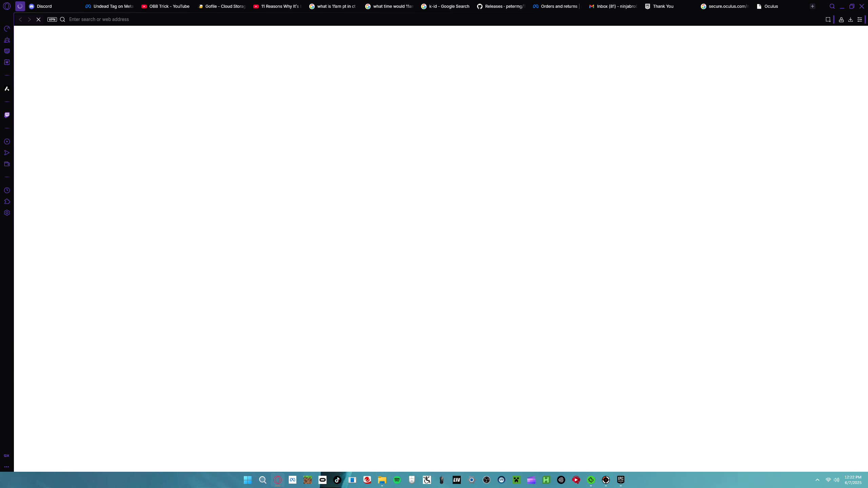Open Spotify from the Windows taskbar
This screenshot has width=868, height=488.
pyautogui.click(x=397, y=480)
